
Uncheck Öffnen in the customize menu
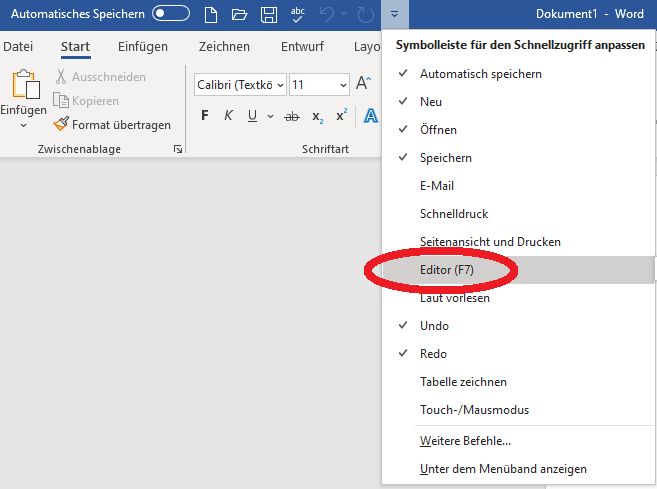coord(518,130)
